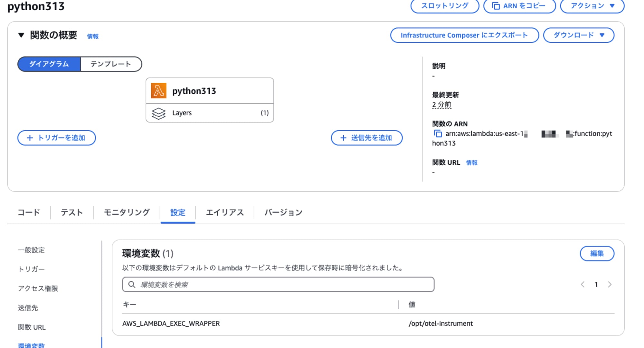
Task: Open the アクション dropdown menu
Action: click(x=592, y=6)
